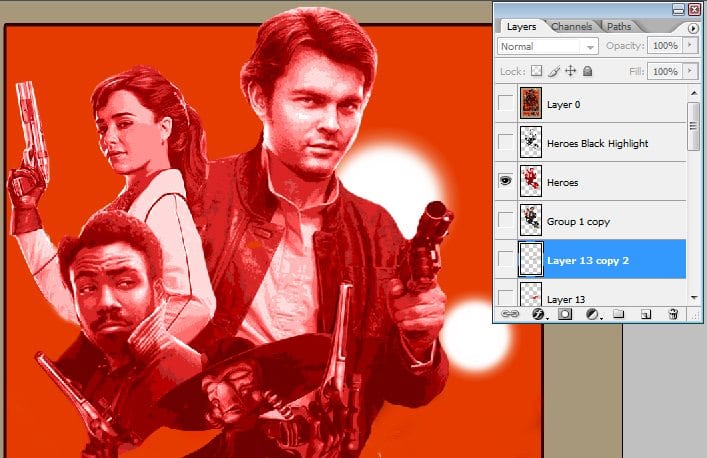
Task: Click the link layers icon
Action: click(x=510, y=314)
